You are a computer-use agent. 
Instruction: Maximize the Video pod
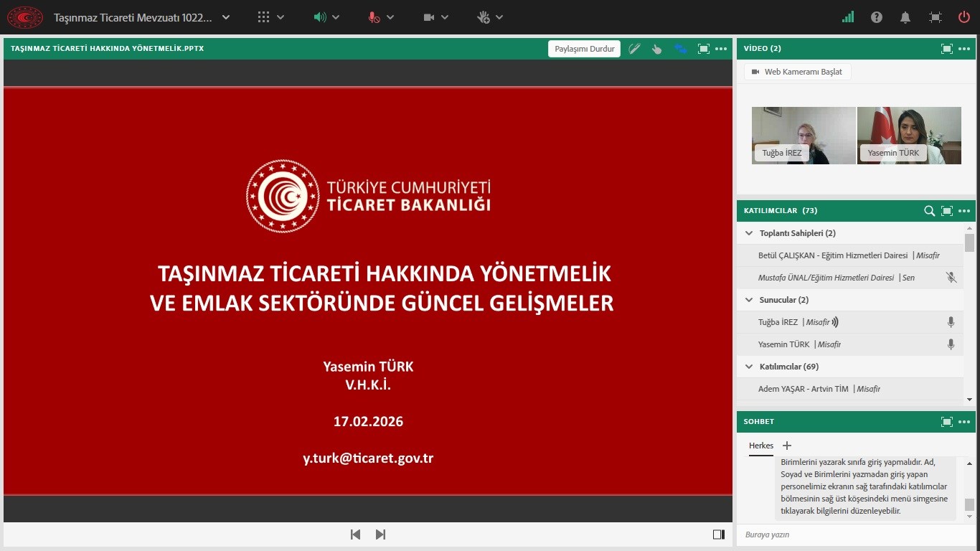tap(947, 49)
